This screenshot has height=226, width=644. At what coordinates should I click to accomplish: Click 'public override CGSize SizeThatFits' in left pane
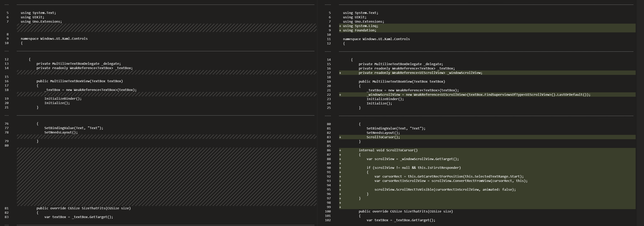[x=84, y=208]
